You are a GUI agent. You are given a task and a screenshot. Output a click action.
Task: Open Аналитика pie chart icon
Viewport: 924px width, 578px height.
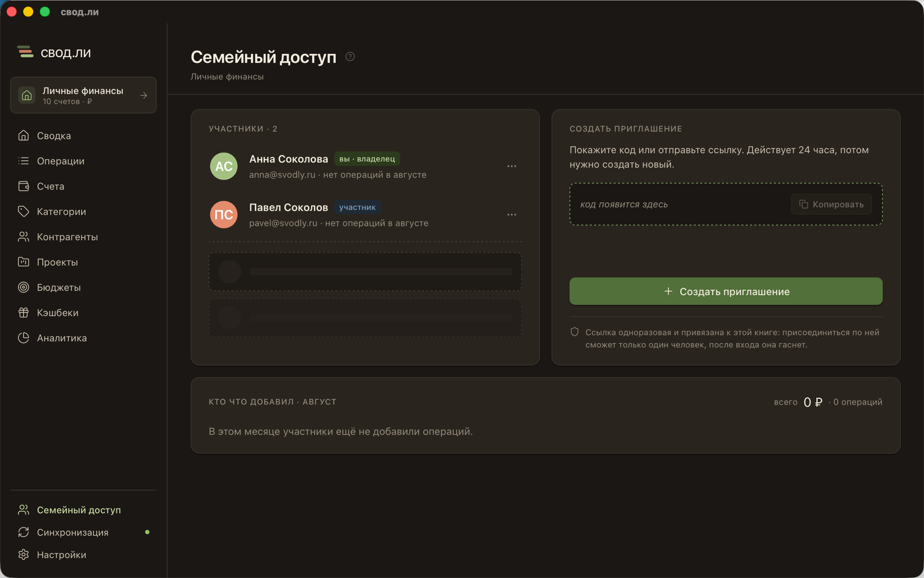(24, 338)
